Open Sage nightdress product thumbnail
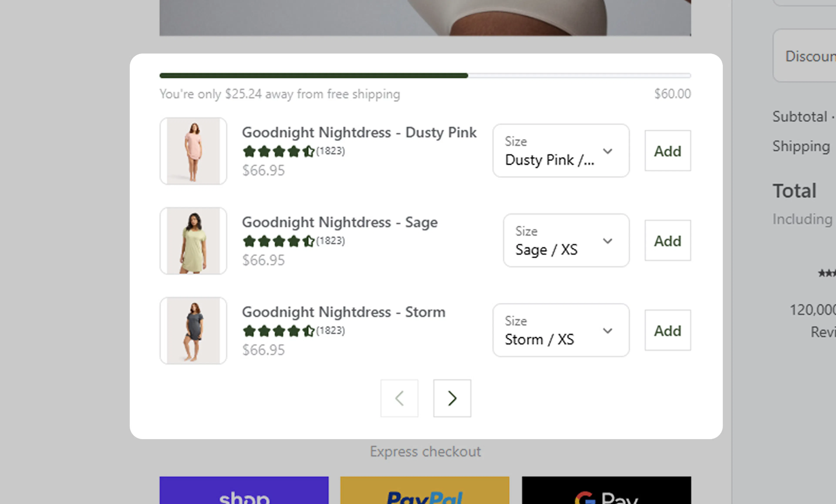This screenshot has height=504, width=836. [193, 241]
